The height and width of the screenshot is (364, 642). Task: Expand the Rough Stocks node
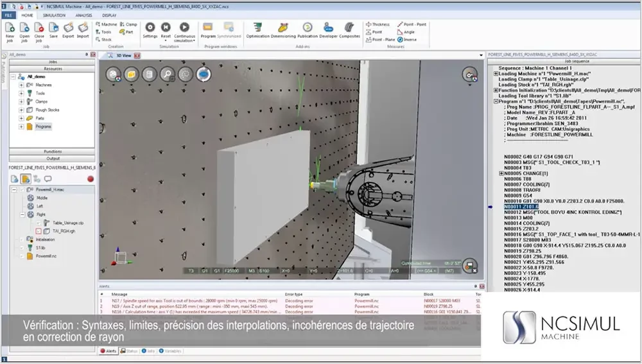[21, 110]
